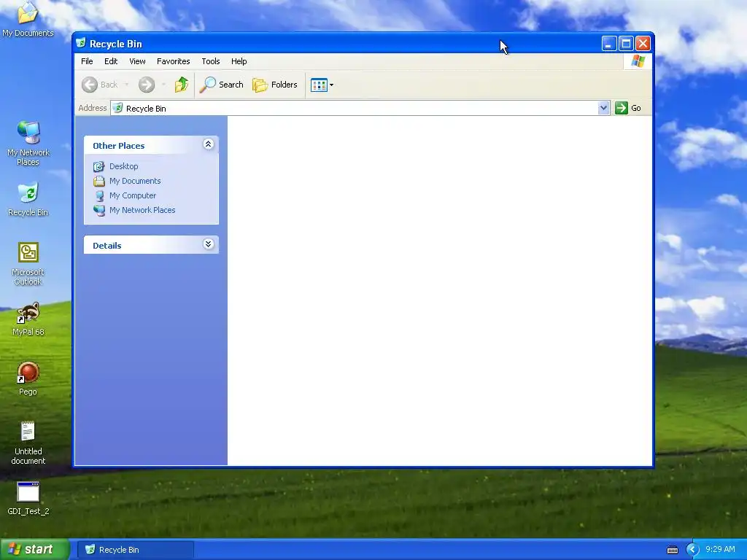
Task: Click the Desktop icon in Other Places
Action: 99,166
